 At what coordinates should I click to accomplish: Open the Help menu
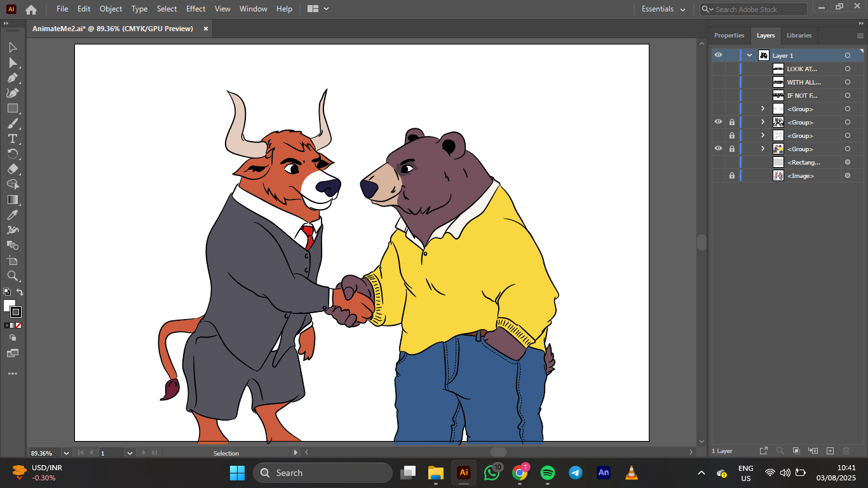coord(284,9)
